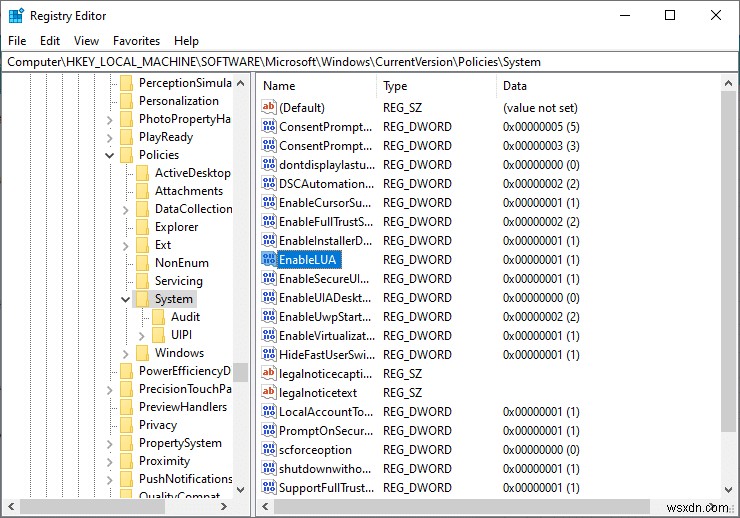Expand the DataCollection tree node
Viewport: 740px width, 518px height.
[x=126, y=209]
